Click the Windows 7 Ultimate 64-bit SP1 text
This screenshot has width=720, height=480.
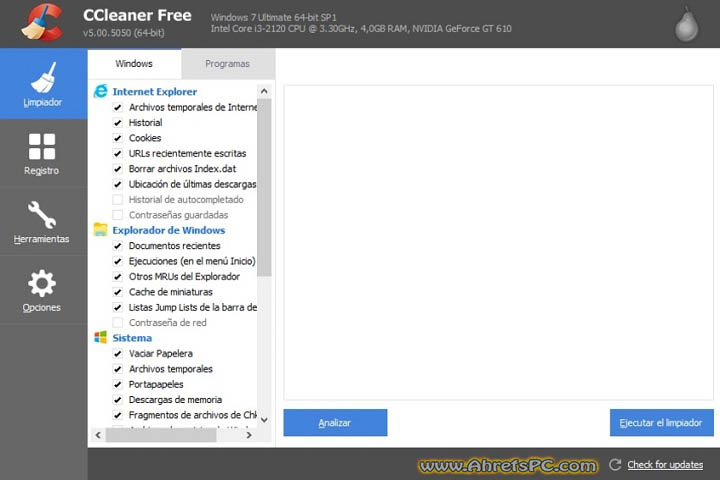point(274,17)
